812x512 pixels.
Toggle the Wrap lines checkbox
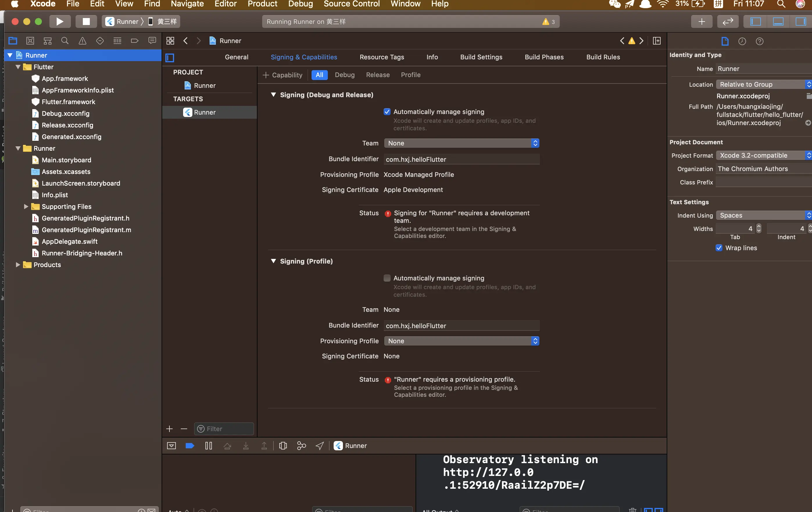pos(719,248)
